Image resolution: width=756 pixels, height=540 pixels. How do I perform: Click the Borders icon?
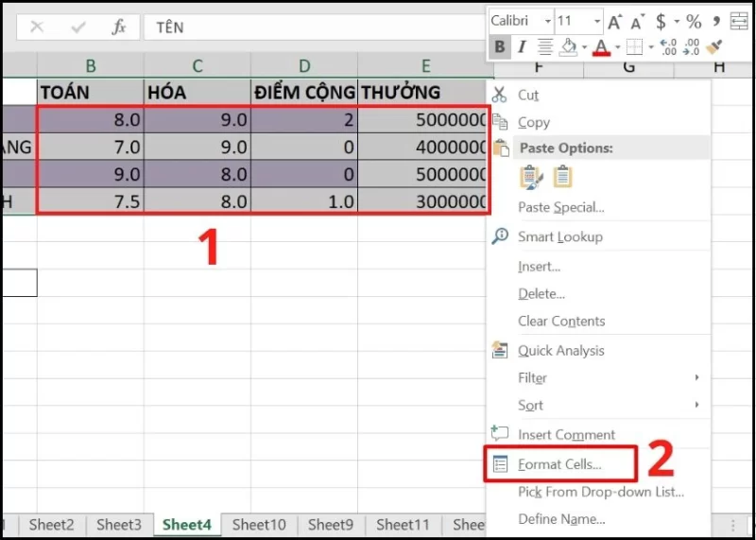click(x=634, y=47)
